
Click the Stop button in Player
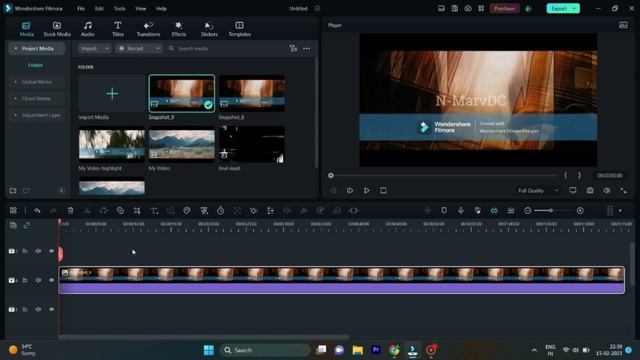point(383,191)
